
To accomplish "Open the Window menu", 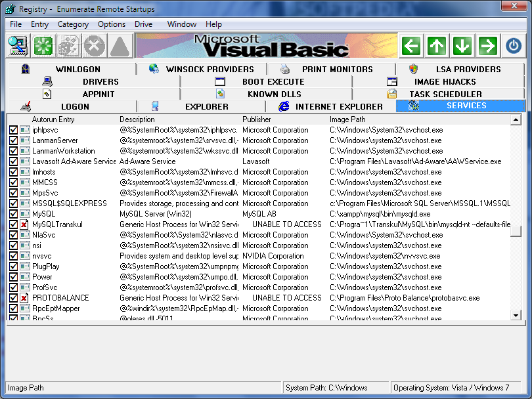I will 182,24.
